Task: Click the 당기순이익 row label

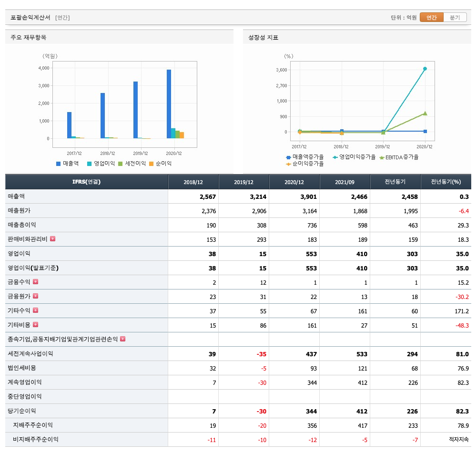Action: click(x=22, y=411)
